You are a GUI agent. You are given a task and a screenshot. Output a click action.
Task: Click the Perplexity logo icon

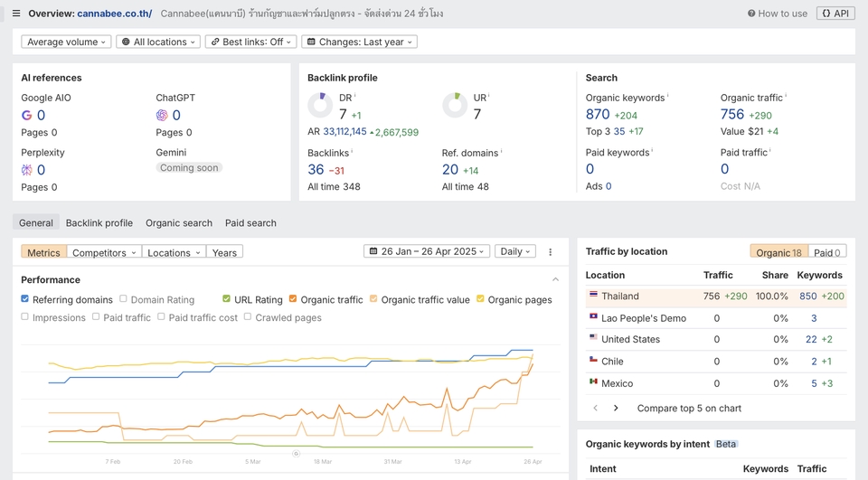(26, 170)
